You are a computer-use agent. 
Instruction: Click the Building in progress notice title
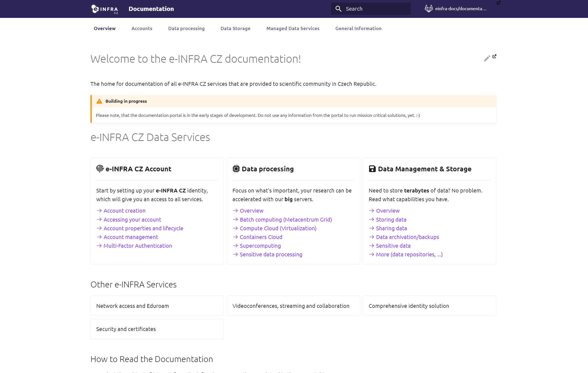point(126,101)
